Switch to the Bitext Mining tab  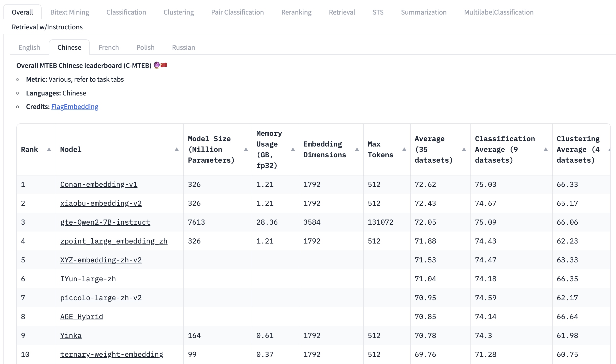coord(70,12)
